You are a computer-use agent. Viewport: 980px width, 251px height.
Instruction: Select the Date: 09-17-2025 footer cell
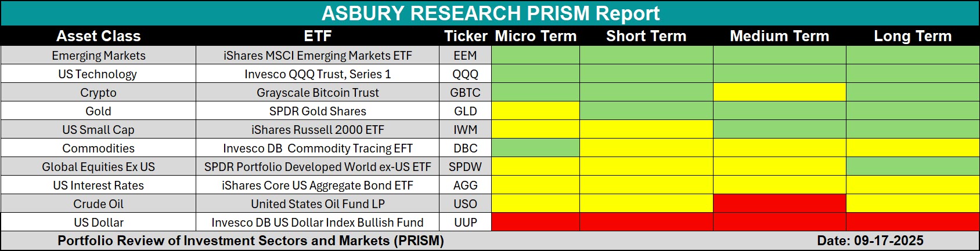tap(870, 241)
